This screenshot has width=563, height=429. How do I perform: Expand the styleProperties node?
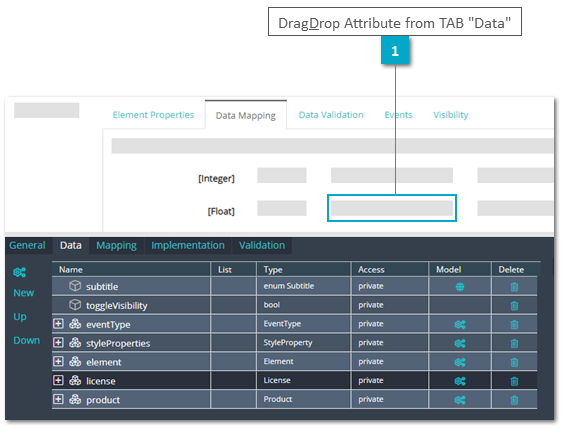tap(58, 342)
